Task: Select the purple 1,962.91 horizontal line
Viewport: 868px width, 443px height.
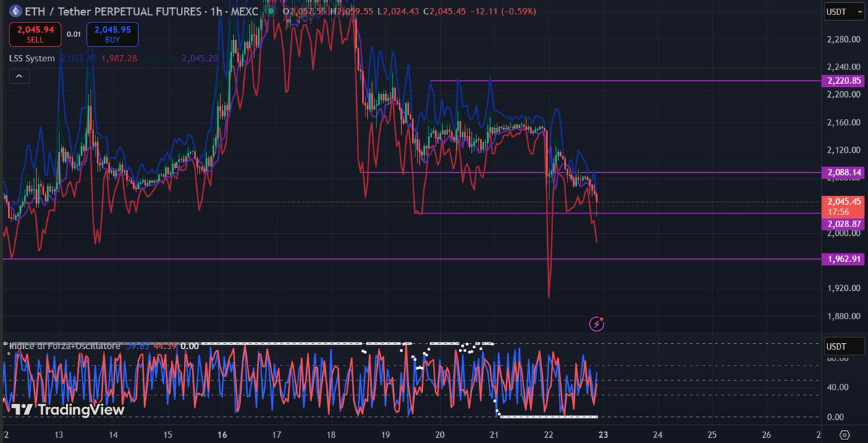Action: pos(411,258)
